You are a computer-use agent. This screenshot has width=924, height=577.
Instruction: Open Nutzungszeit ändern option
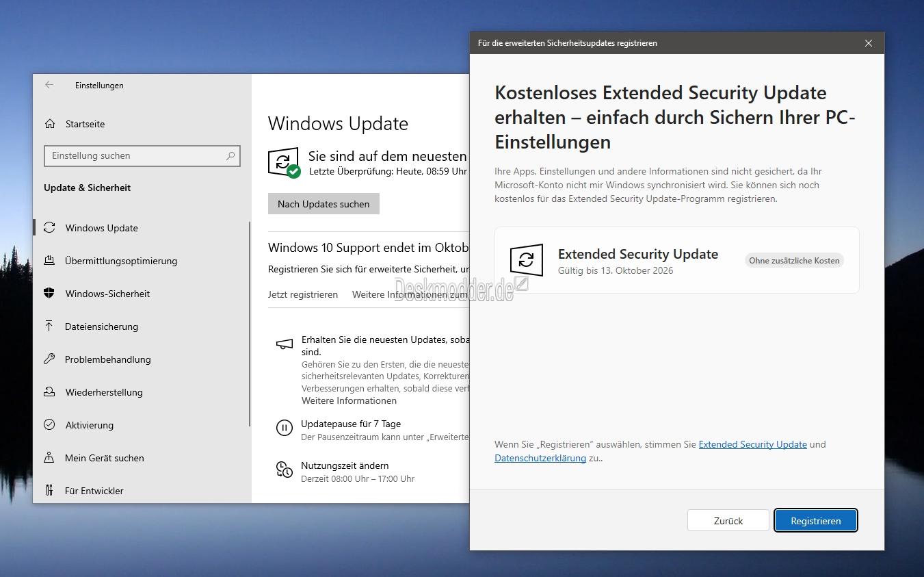[345, 465]
